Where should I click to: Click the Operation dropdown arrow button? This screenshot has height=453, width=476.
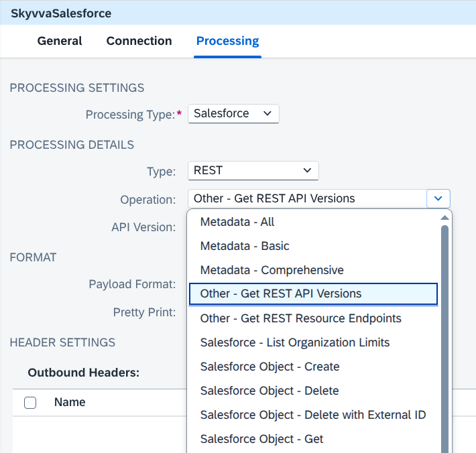(438, 198)
